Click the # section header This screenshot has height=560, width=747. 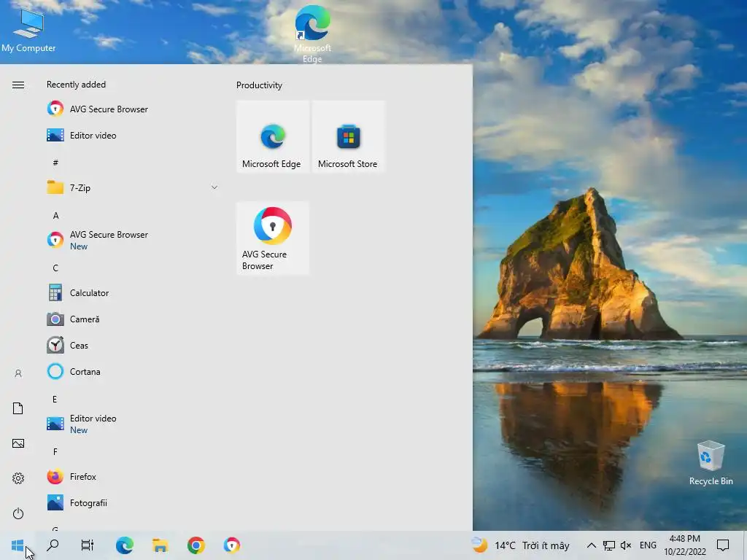click(x=55, y=163)
